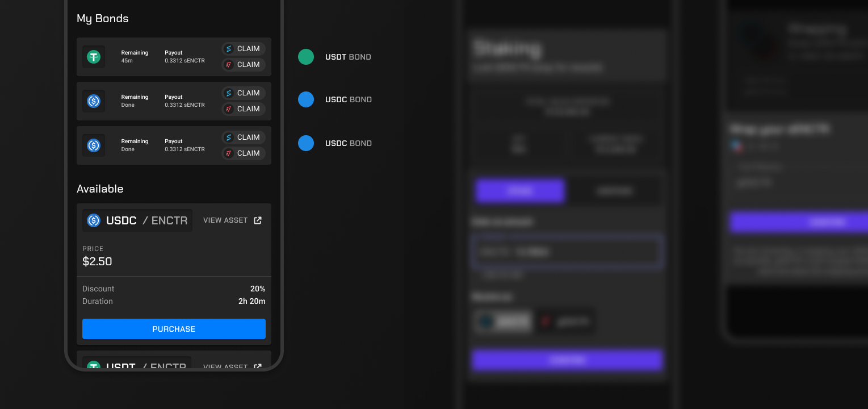Screen dimensions: 868x409
Task: Claim the 45m bond via blue sENCTR icon button
Action: [x=243, y=49]
